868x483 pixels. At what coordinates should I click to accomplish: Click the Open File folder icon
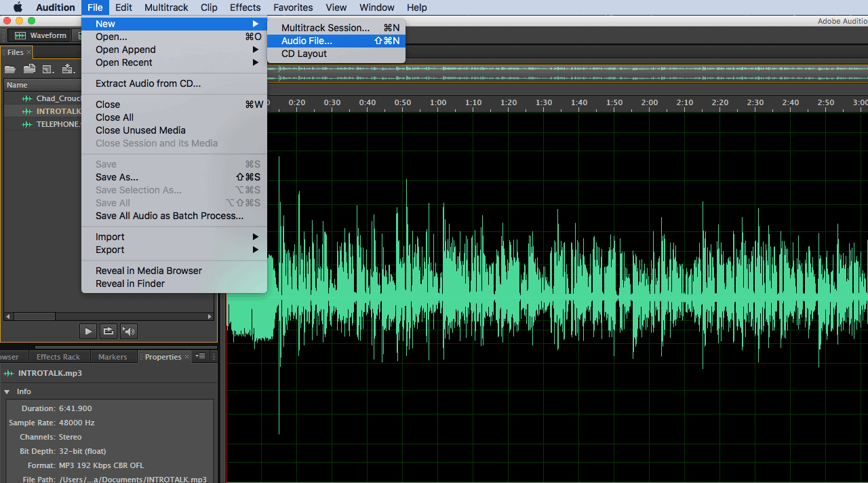point(10,69)
